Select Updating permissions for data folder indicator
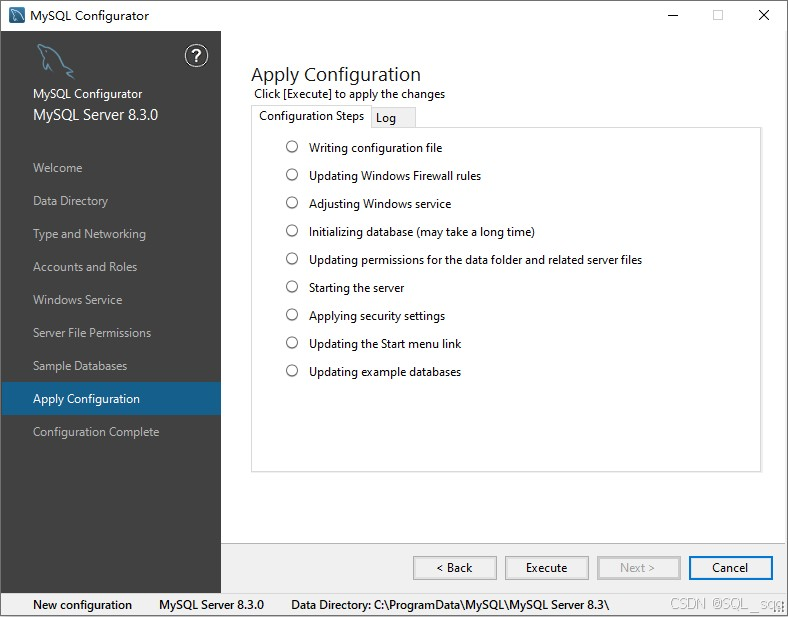788x617 pixels. point(292,259)
